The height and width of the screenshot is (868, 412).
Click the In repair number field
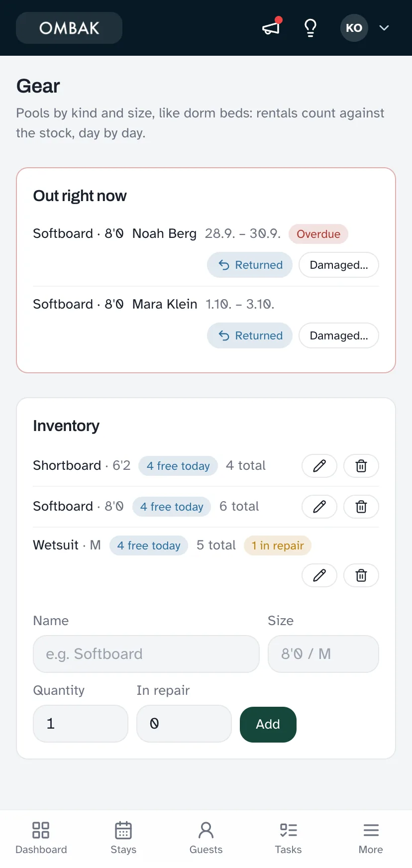184,724
